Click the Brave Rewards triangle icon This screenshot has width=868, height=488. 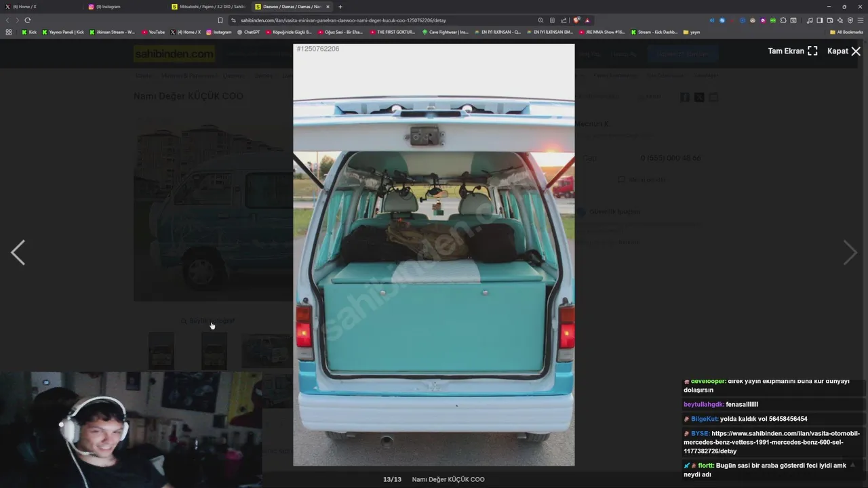tap(587, 20)
